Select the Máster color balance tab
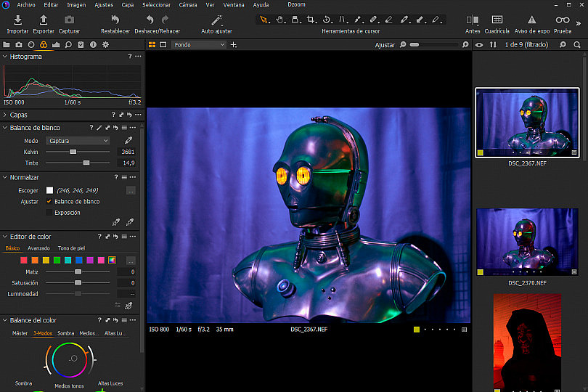 pyautogui.click(x=20, y=333)
